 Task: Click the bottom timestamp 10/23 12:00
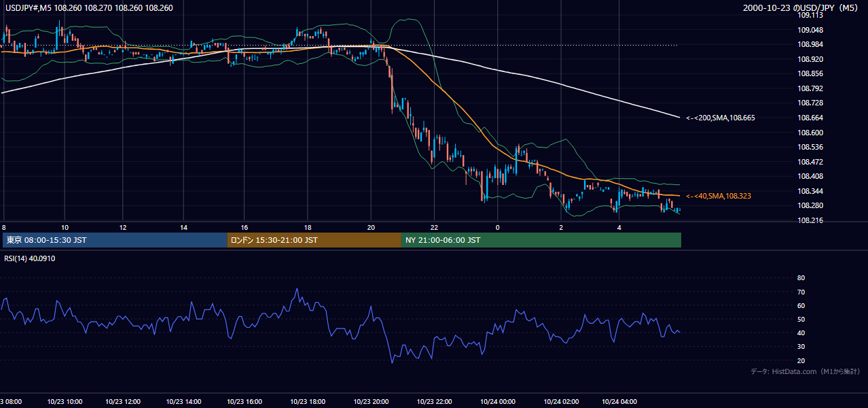pos(124,402)
